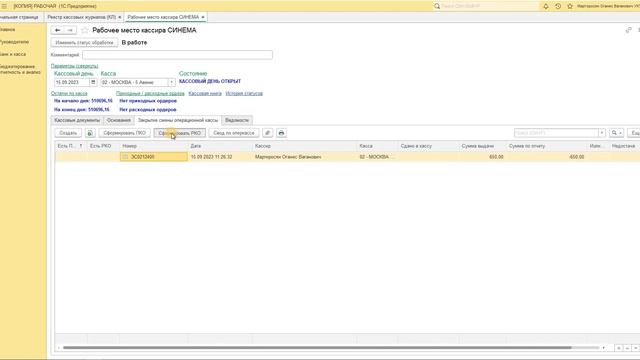Screen dimensions: 640x360
Task: Open Основания tab
Action: [x=119, y=120]
